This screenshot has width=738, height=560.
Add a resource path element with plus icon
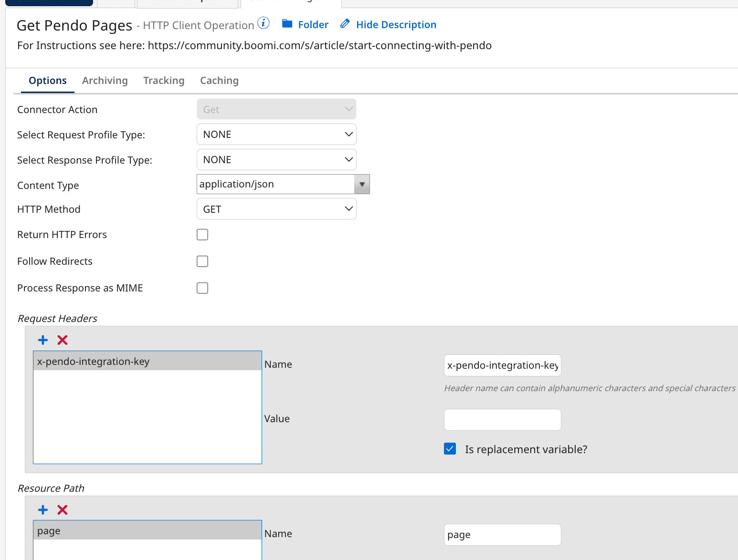coord(43,509)
